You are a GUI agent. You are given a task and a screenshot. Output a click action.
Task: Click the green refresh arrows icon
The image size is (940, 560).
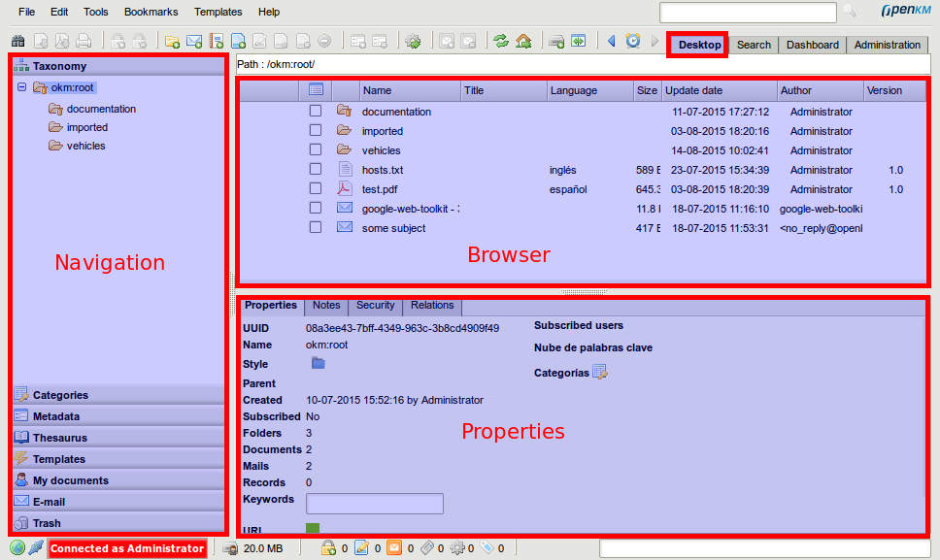(x=501, y=42)
